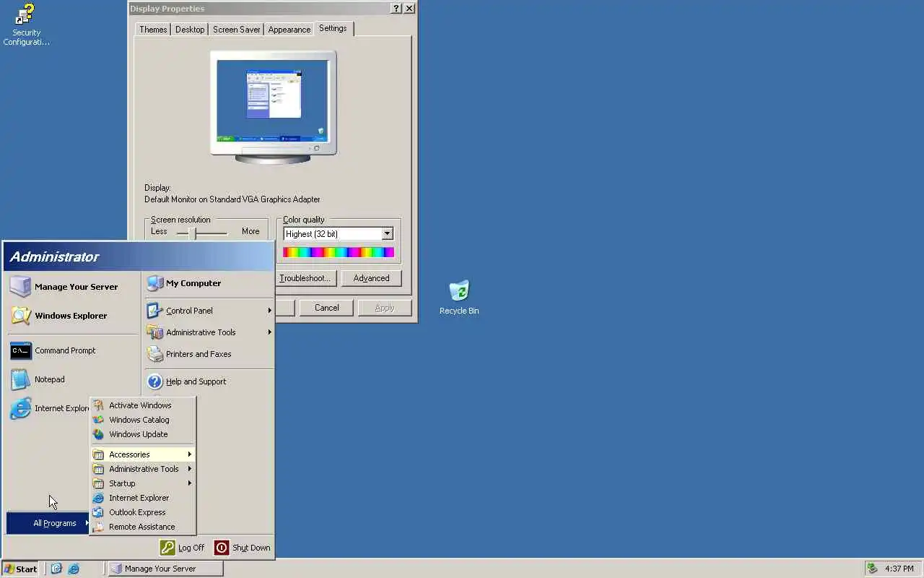Click the Show Desktop quick launch icon
Screen dimensions: 924x578
56,569
